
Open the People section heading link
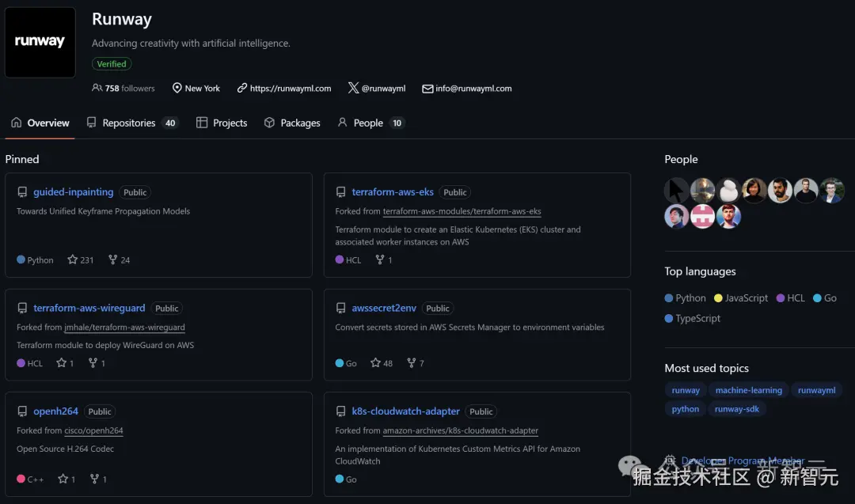[x=681, y=159]
